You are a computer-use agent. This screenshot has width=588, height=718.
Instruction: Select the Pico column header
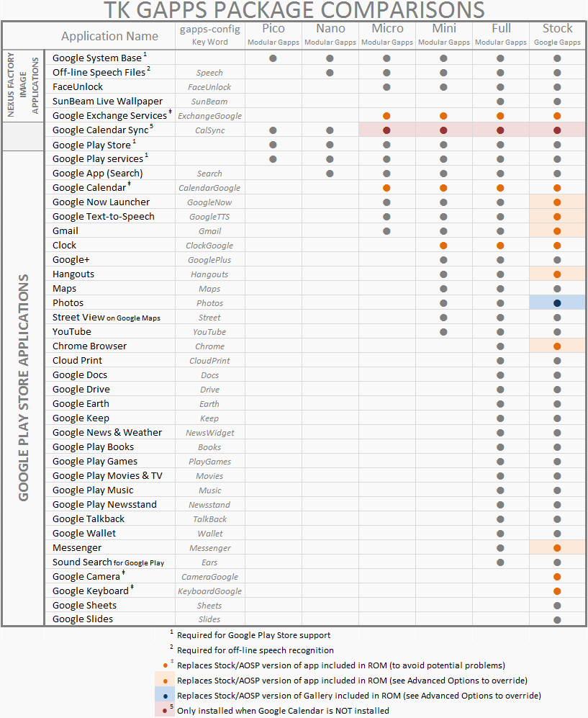click(x=273, y=34)
